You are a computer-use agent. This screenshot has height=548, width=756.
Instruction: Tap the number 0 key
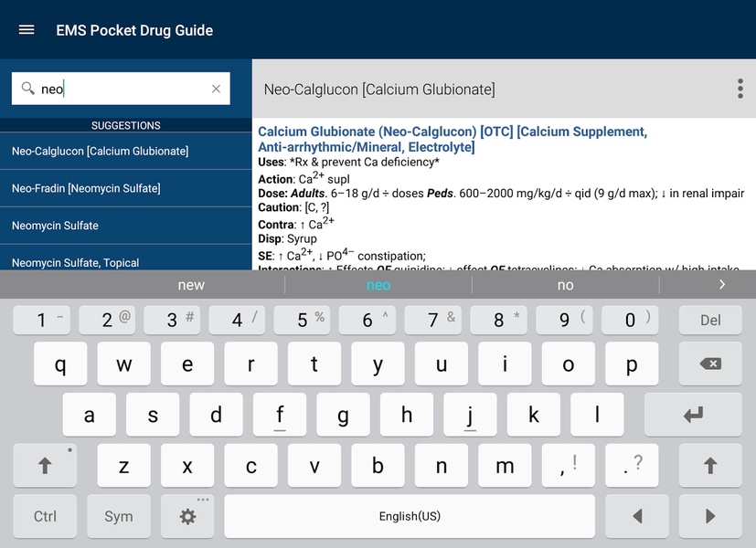[x=630, y=321]
